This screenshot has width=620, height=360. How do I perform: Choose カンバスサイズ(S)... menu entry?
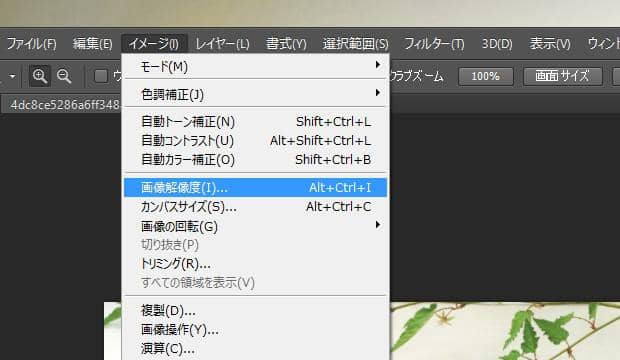click(255, 207)
